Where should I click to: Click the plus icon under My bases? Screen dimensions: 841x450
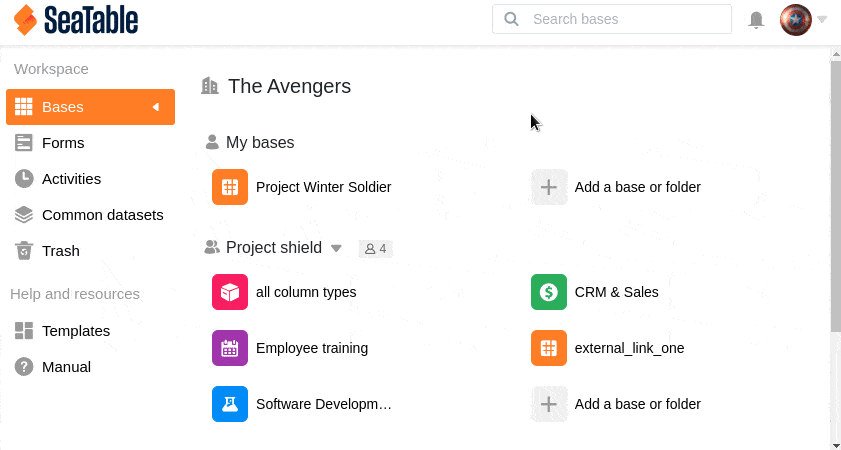tap(548, 187)
